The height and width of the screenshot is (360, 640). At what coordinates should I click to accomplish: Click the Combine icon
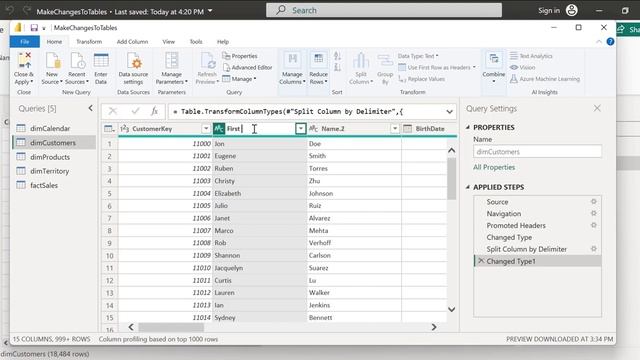(494, 60)
